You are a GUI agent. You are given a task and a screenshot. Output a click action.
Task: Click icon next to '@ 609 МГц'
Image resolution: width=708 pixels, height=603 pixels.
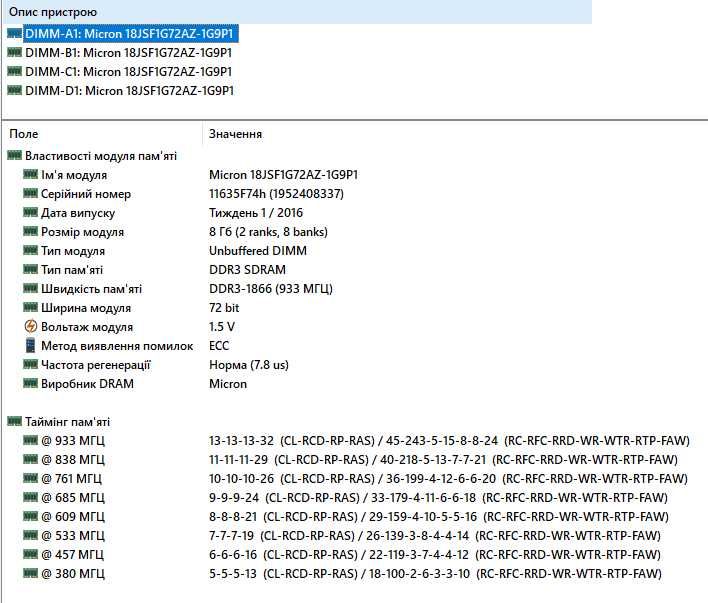[30, 516]
